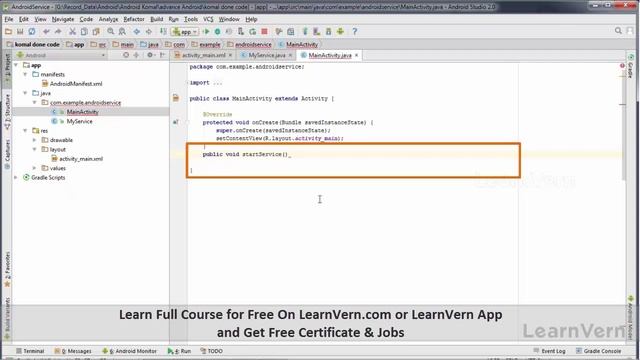Open the Build menu

pos(156,19)
